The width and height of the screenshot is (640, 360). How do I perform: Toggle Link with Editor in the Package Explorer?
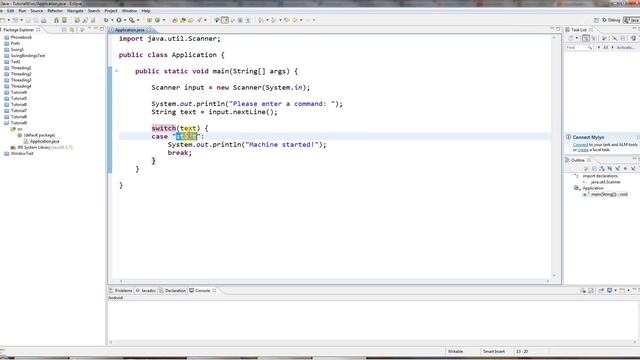pyautogui.click(x=72, y=29)
